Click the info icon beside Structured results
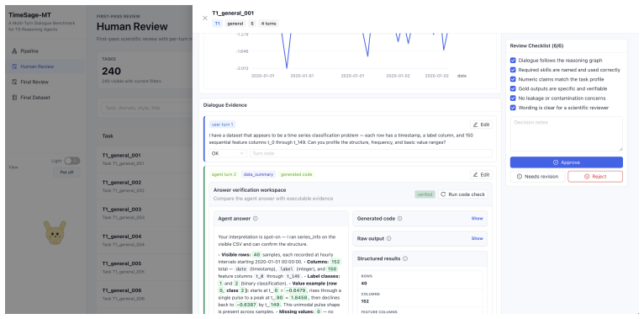The height and width of the screenshot is (319, 644). coord(405,258)
